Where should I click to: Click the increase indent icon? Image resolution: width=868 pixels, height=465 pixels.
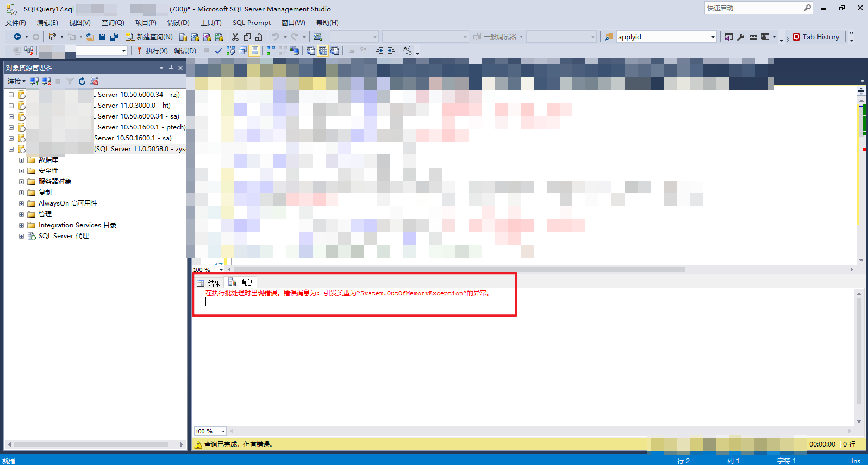(x=391, y=51)
